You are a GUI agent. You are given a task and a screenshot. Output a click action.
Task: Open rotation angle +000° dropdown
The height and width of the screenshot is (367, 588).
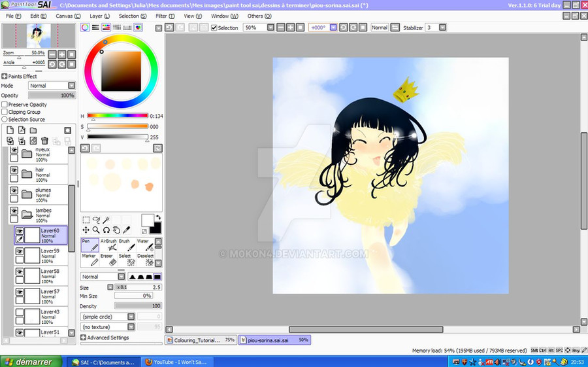(333, 27)
